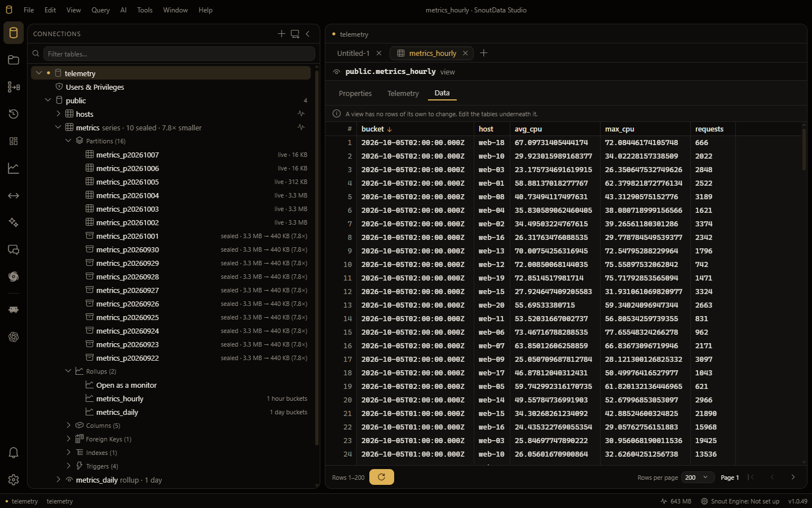The height and width of the screenshot is (508, 812).
Task: Open the database connections sidebar icon
Action: pos(14,33)
